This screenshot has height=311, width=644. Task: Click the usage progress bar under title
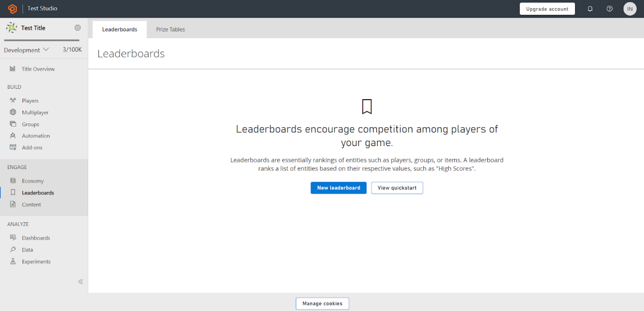click(41, 41)
